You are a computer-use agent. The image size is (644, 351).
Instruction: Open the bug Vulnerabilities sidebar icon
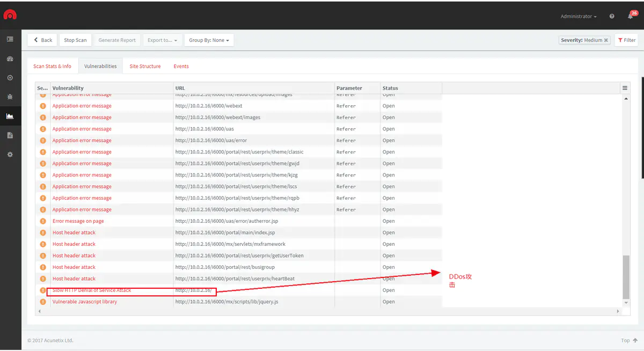click(x=10, y=97)
